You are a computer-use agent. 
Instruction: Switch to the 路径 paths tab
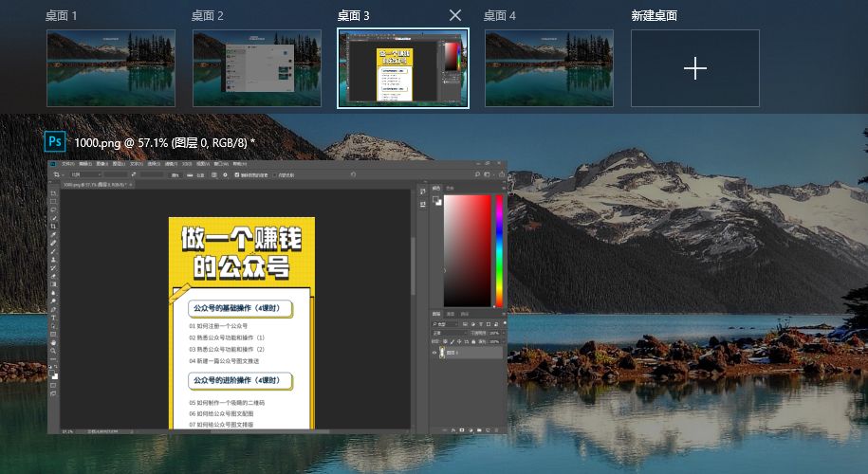[x=465, y=314]
